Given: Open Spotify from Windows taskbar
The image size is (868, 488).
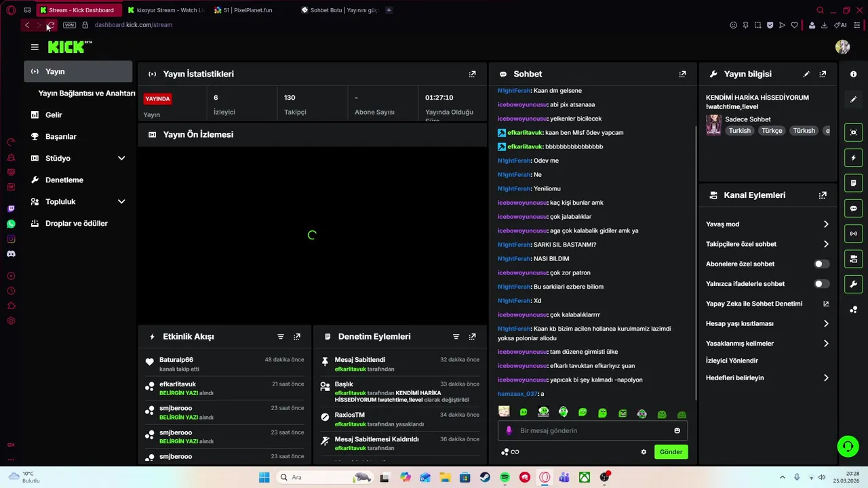Looking at the screenshot, I should point(505,477).
